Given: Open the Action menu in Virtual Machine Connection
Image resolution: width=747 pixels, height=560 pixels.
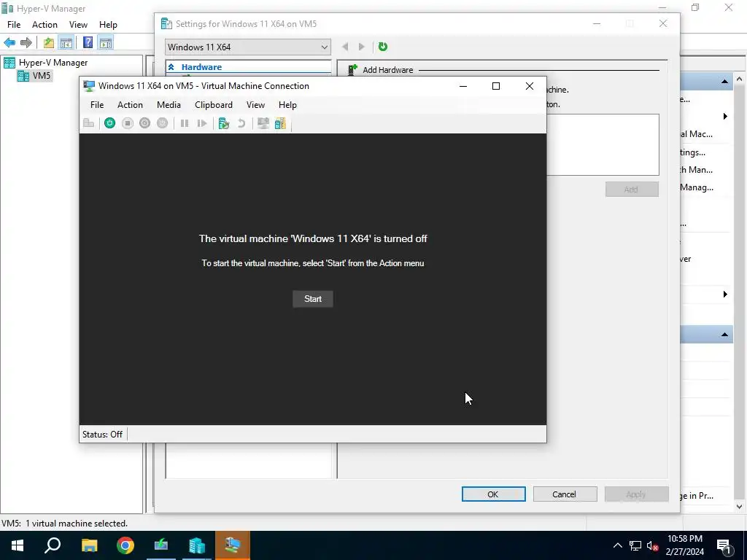Looking at the screenshot, I should [130, 105].
